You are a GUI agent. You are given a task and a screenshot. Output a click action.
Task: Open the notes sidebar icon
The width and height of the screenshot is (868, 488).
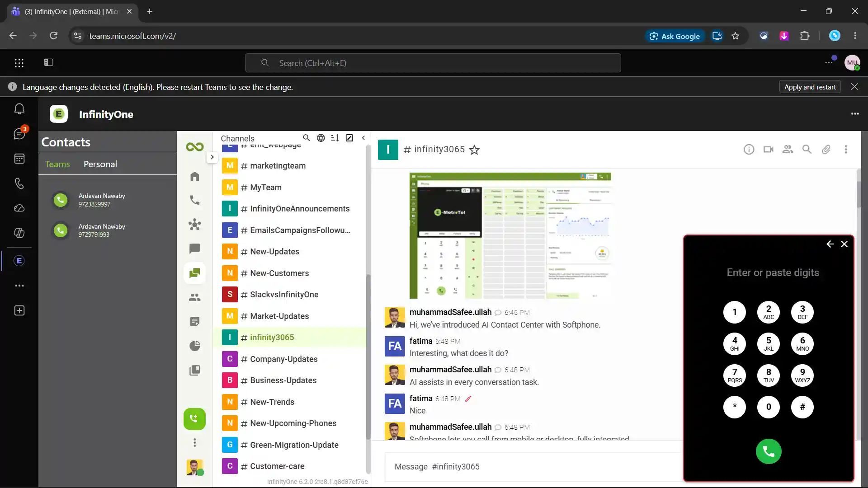(194, 322)
